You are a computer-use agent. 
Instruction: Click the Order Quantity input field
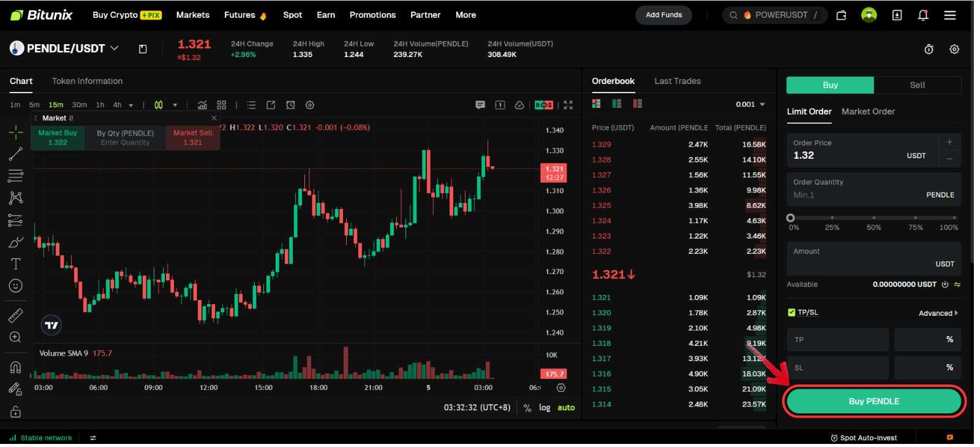pyautogui.click(x=873, y=189)
